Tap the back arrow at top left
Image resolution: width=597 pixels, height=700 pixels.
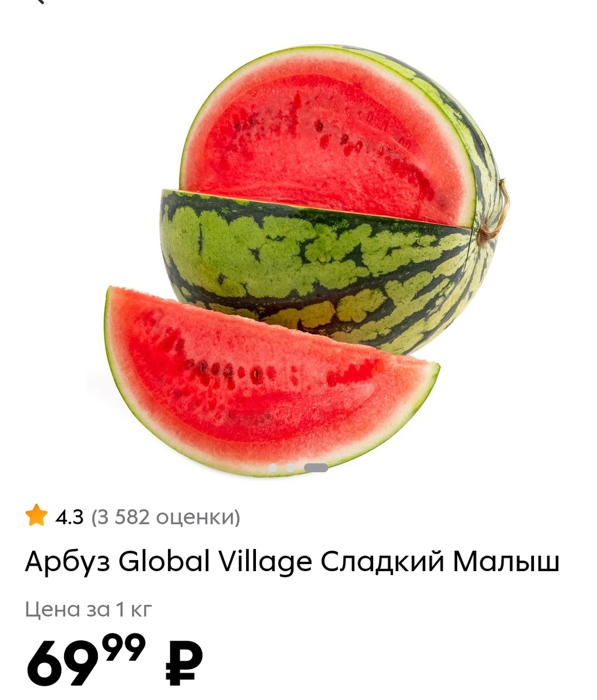(40, 2)
